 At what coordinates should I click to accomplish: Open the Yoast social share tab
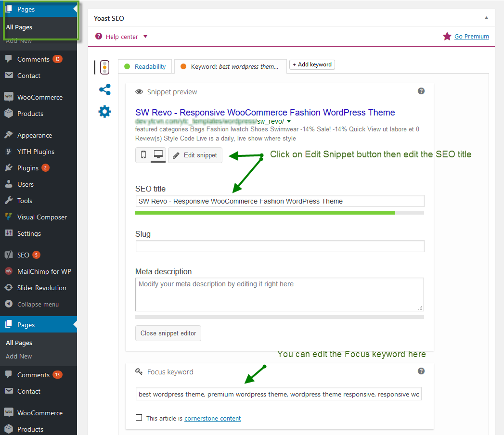tap(105, 90)
